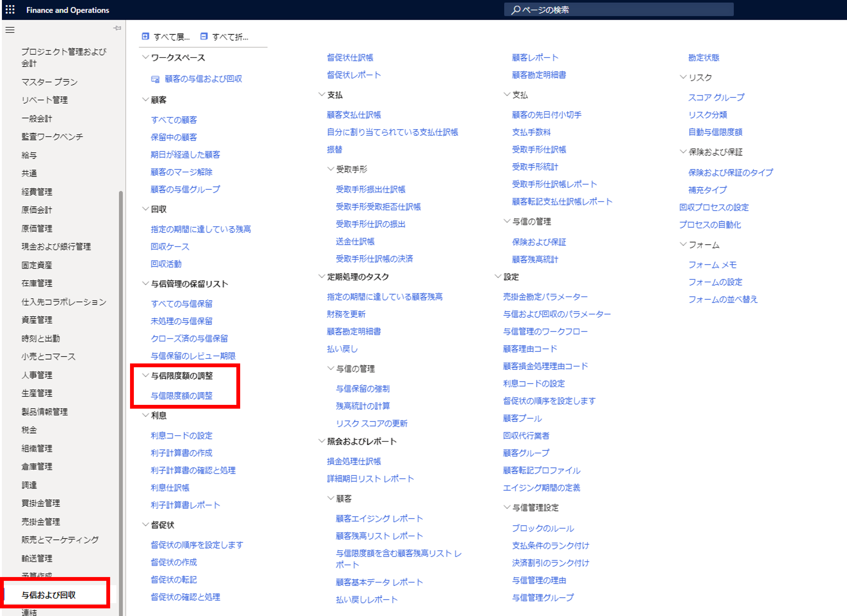Open 与信および回収のパラメーター link
Image resolution: width=847 pixels, height=616 pixels.
point(557,314)
